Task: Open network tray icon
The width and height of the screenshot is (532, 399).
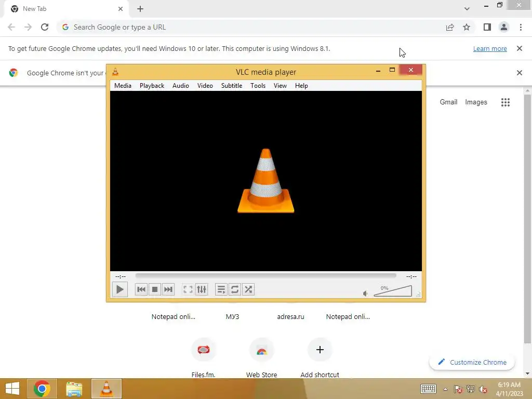Action: (471, 389)
